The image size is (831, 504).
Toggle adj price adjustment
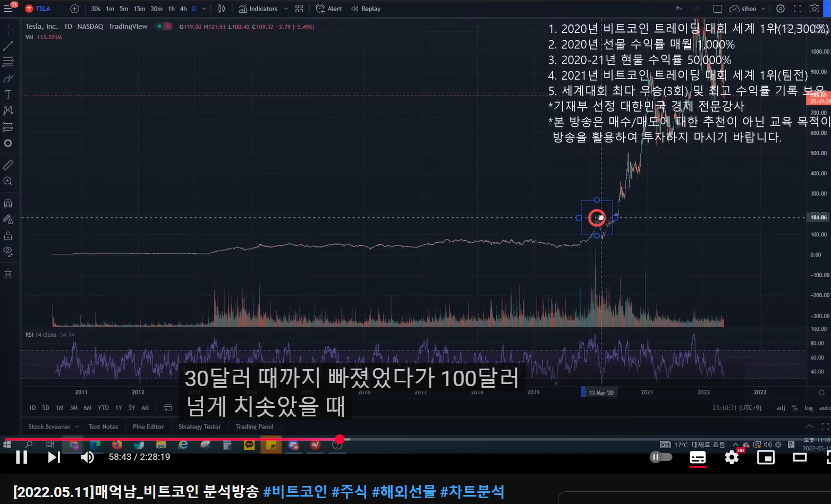coord(781,408)
